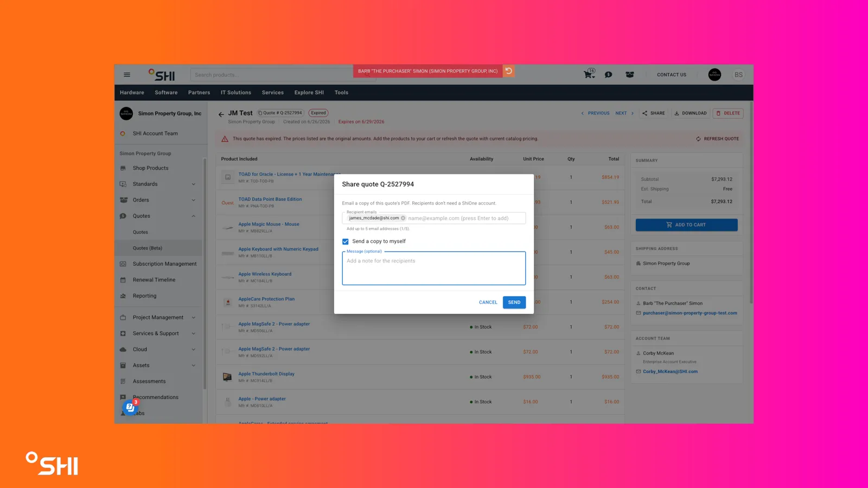Click the Shop Products sidebar icon
Image resolution: width=868 pixels, height=488 pixels.
coord(123,168)
